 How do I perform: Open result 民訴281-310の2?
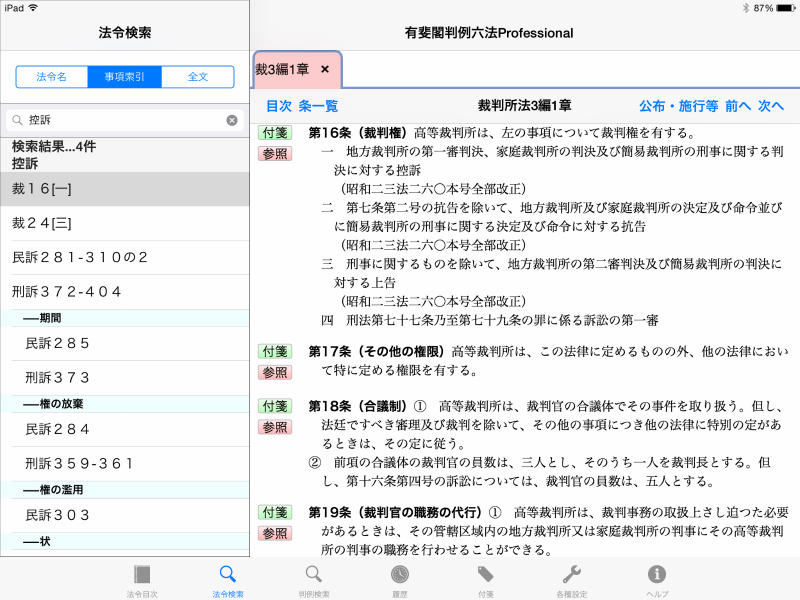(124, 257)
